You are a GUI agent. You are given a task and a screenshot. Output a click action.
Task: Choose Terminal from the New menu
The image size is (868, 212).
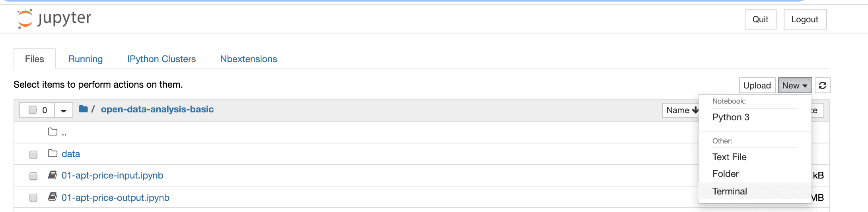pos(730,191)
